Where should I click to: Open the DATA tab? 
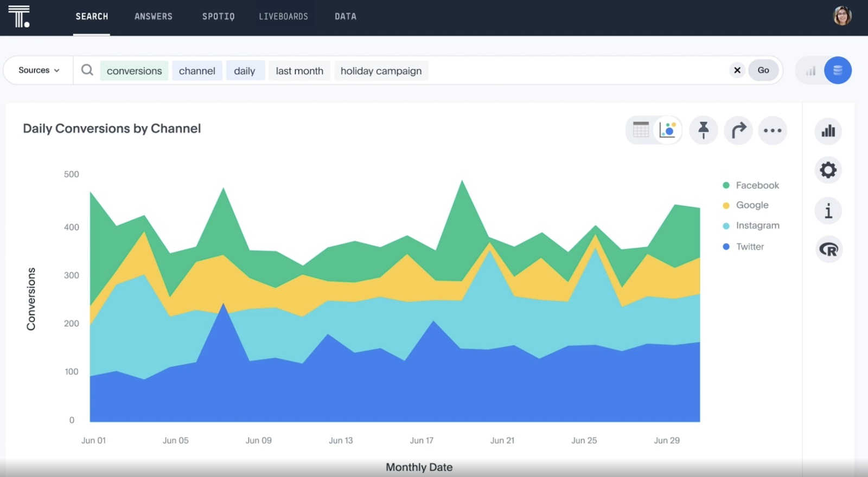(346, 16)
